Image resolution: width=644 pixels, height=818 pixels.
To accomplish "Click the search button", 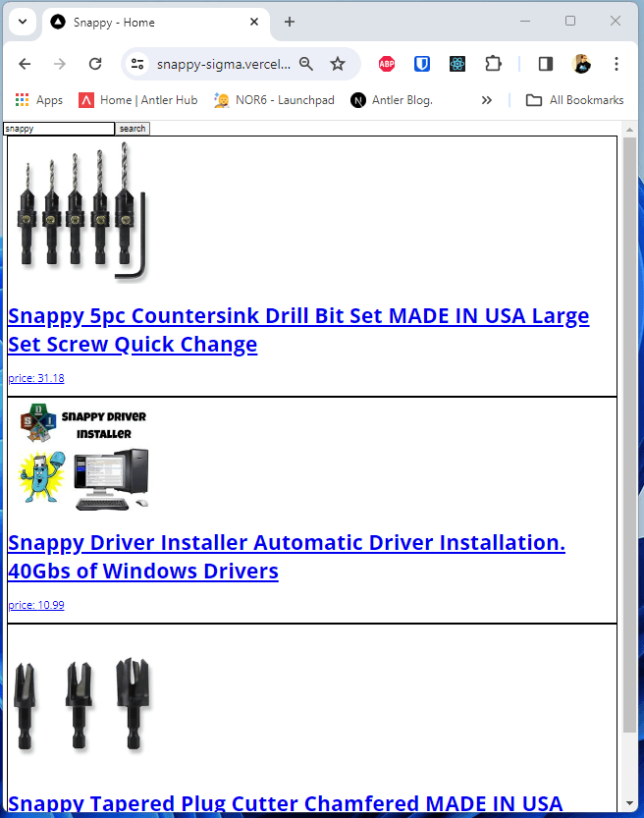I will (133, 129).
